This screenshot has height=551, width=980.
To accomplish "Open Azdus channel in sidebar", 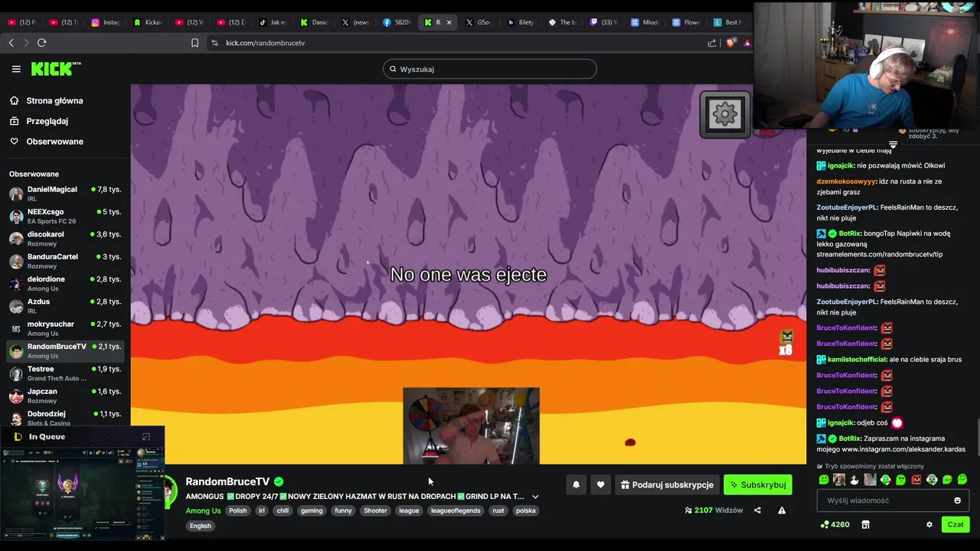I will pos(64,306).
